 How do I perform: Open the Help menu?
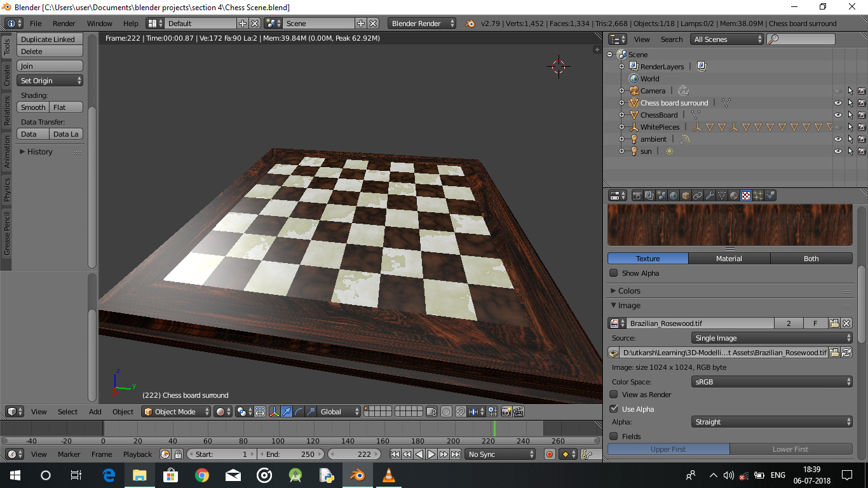(131, 24)
